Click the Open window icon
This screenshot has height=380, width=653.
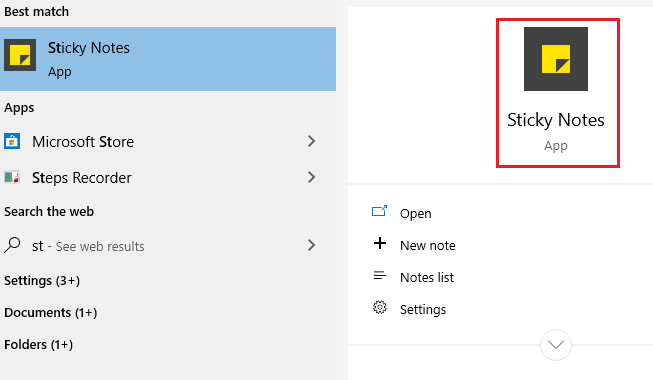[x=379, y=211]
